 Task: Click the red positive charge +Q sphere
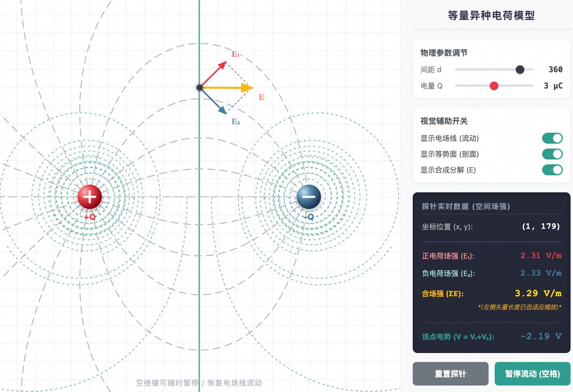click(x=90, y=197)
